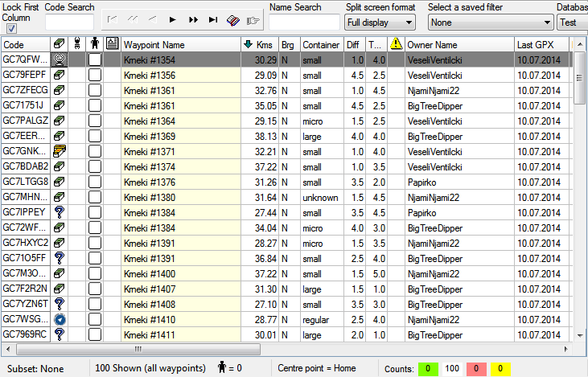Open the Split screen format dropdown
Image resolution: width=588 pixels, height=377 pixels.
coord(380,23)
